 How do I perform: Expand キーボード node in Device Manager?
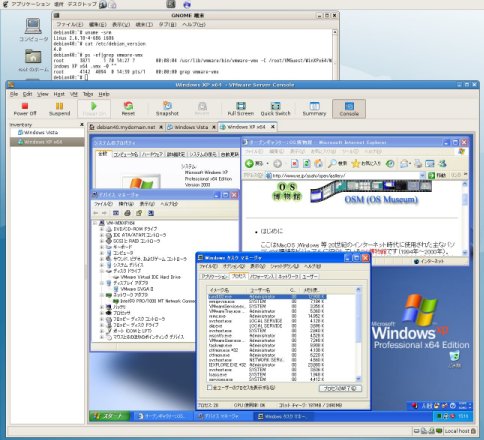click(102, 247)
